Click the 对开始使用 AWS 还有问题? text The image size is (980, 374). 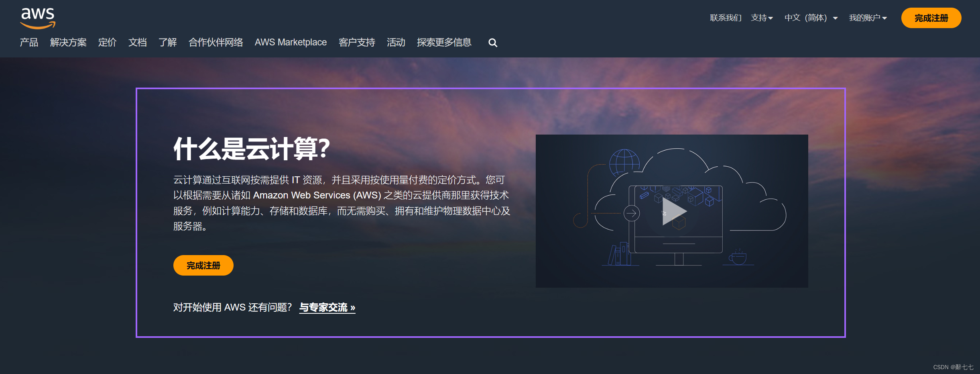(x=232, y=308)
